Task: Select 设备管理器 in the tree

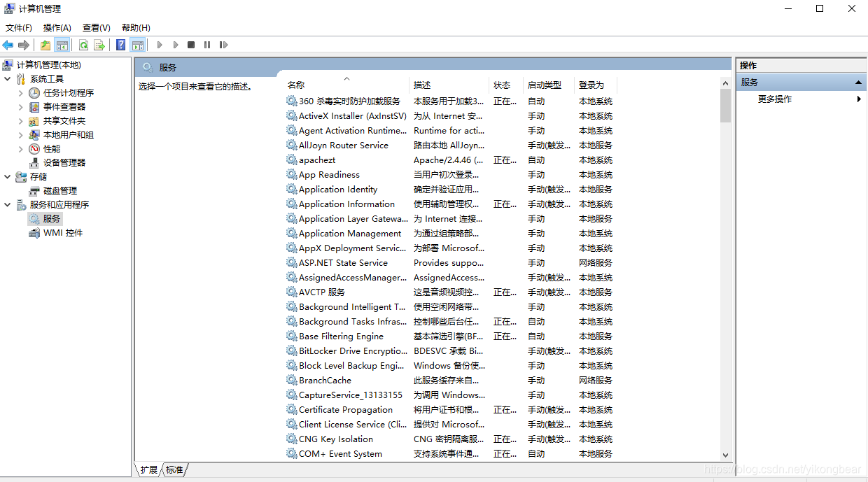Action: pos(64,163)
